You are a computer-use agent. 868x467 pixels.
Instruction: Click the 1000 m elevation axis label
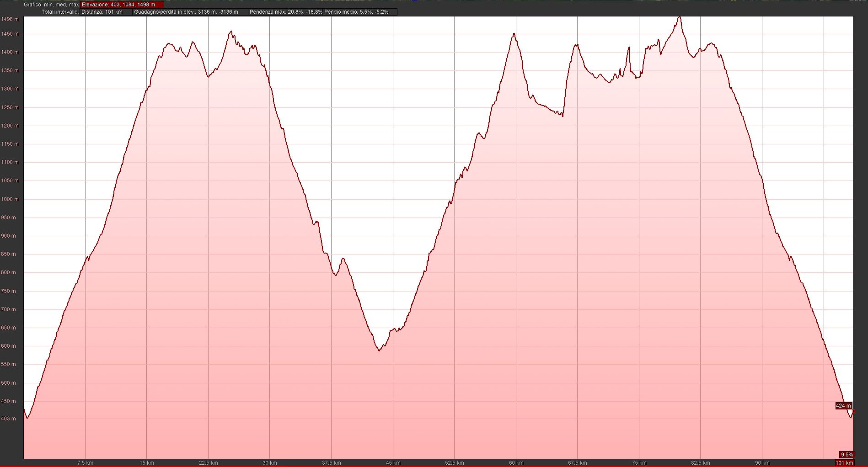[10, 199]
